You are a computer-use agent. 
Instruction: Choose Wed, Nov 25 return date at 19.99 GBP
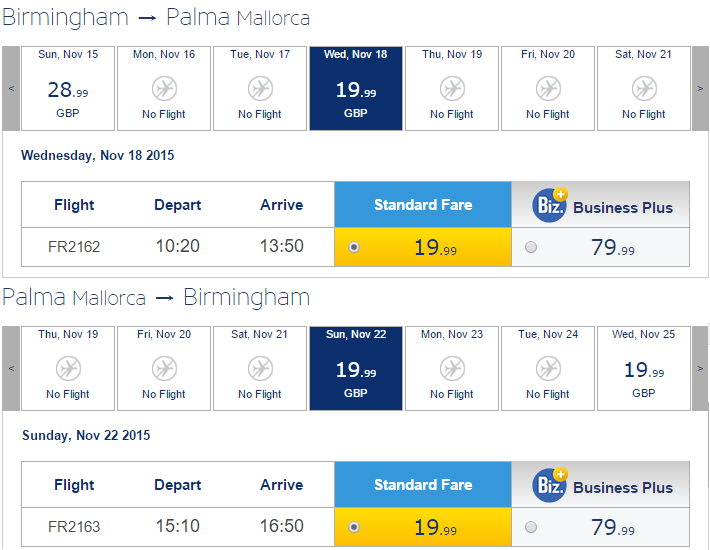(x=644, y=368)
